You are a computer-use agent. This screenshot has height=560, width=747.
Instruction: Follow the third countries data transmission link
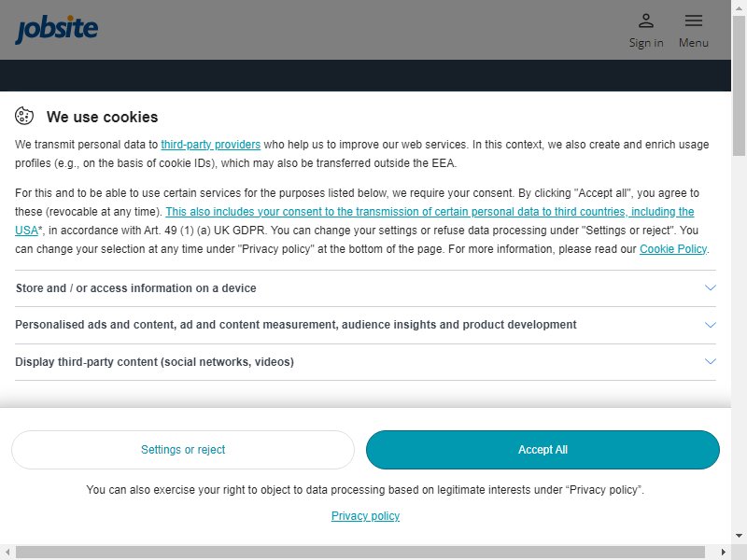coord(355,221)
